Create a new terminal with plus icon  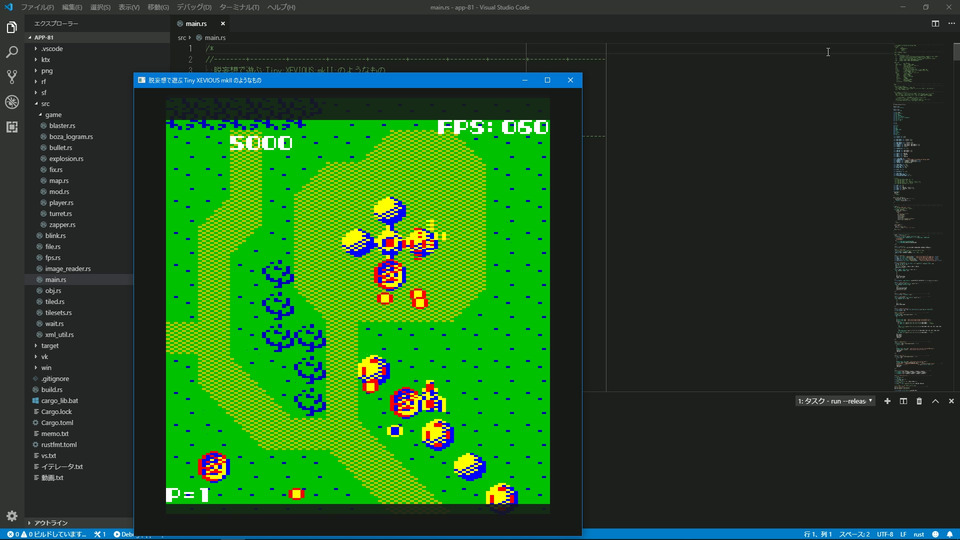[x=887, y=401]
